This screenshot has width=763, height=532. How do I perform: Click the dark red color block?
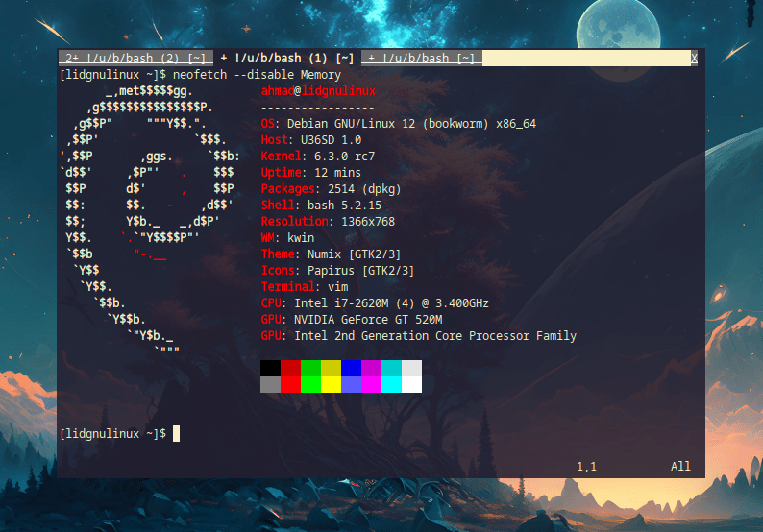pos(290,368)
